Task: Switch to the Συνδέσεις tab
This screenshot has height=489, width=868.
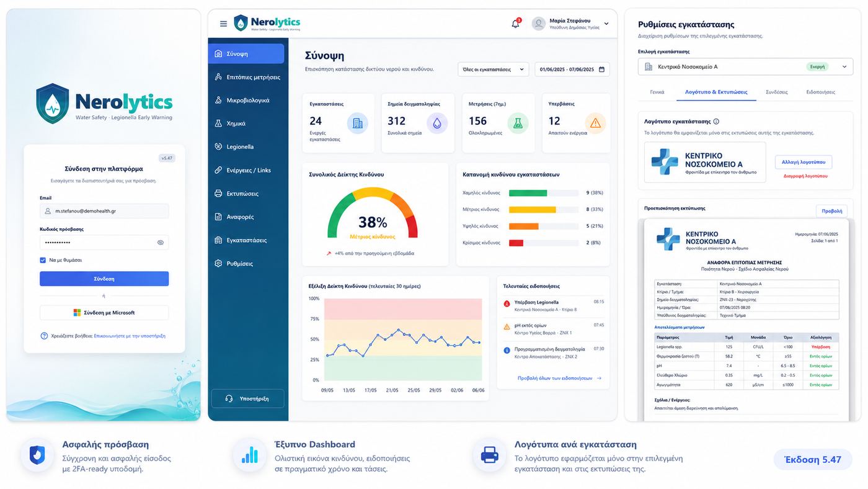Action: click(x=776, y=92)
